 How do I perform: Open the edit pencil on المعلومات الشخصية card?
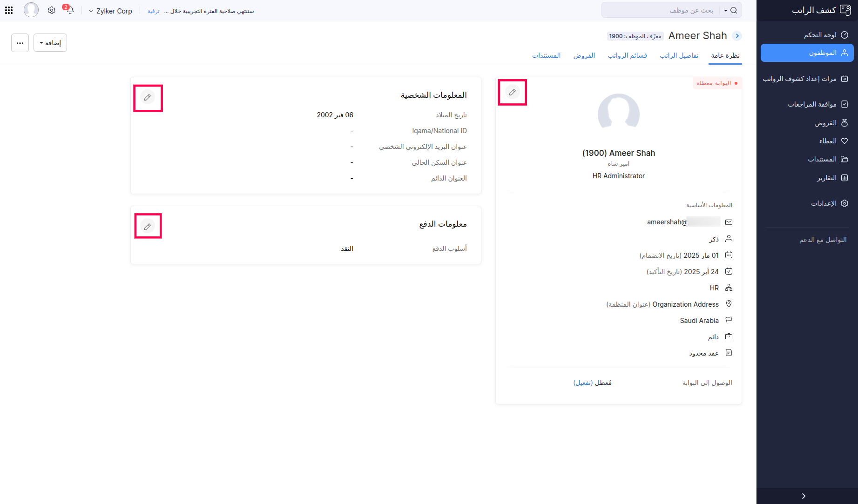click(x=148, y=98)
